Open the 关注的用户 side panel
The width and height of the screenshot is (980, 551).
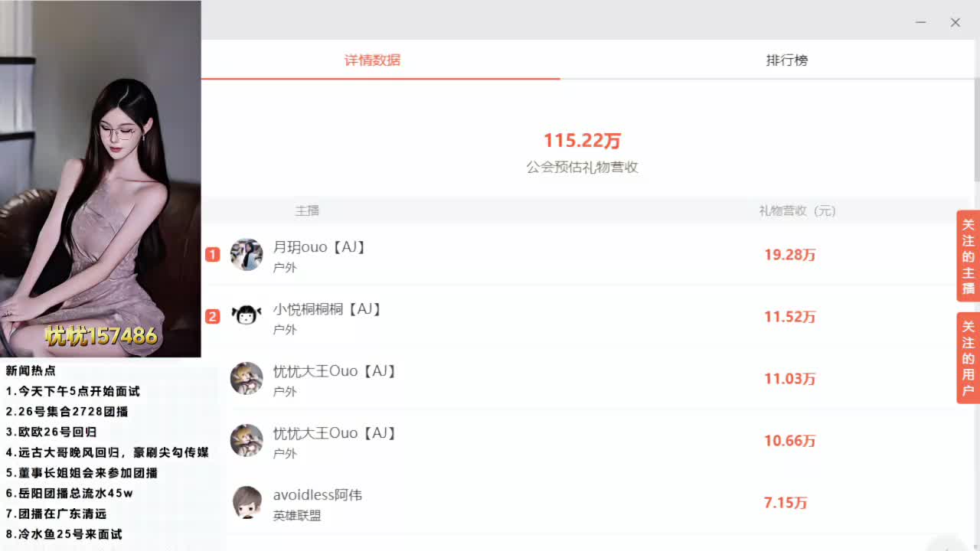click(x=969, y=358)
